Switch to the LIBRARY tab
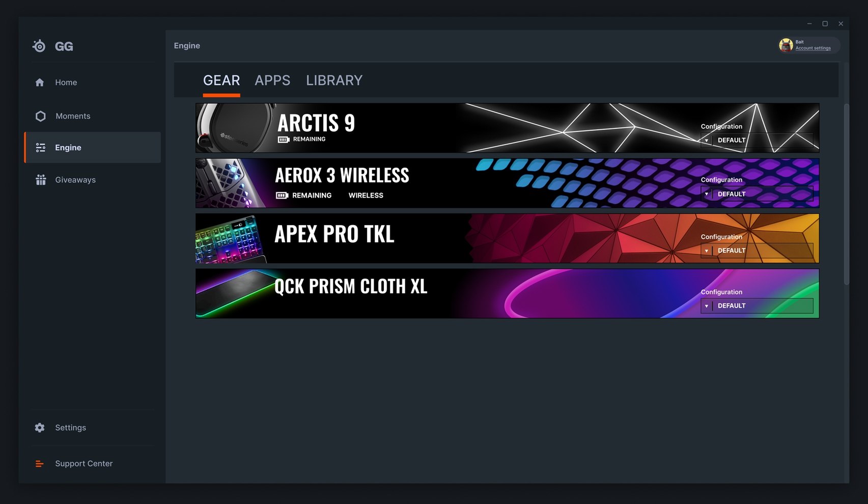 [x=334, y=80]
